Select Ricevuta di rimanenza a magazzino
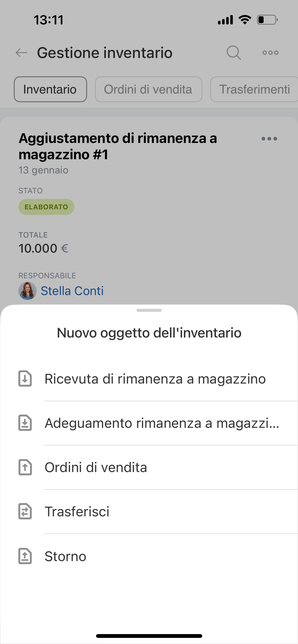Image resolution: width=298 pixels, height=644 pixels. click(155, 379)
